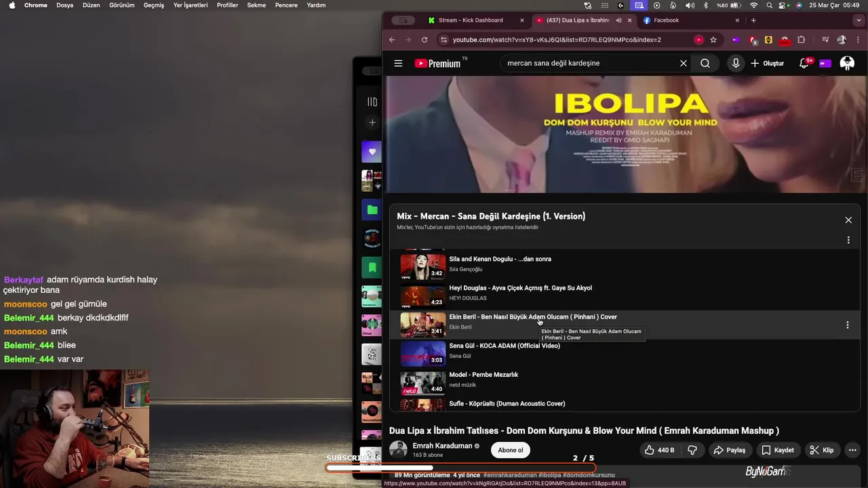Open Mix playlist panel options menu
Viewport: 868px width, 488px height.
848,240
